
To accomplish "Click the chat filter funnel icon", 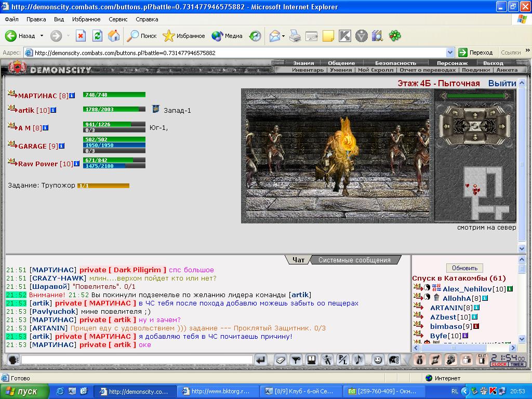I will [x=296, y=360].
